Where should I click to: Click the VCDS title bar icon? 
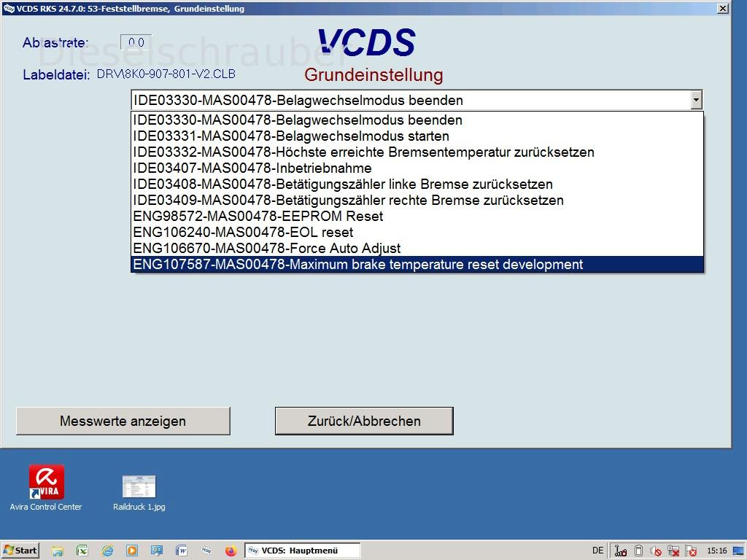pos(9,8)
